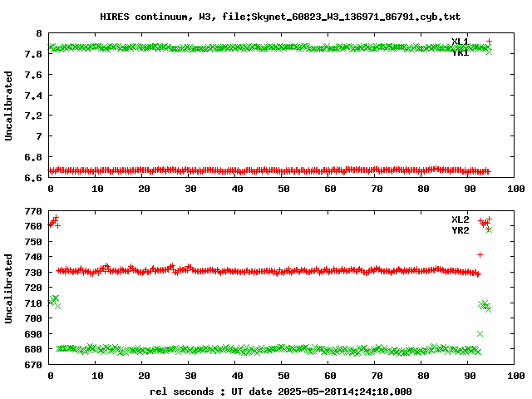Viewport: 532px width, 399px height.
Task: Click x-axis tick 50 under the XL2/YR2 plot
Action: (283, 376)
